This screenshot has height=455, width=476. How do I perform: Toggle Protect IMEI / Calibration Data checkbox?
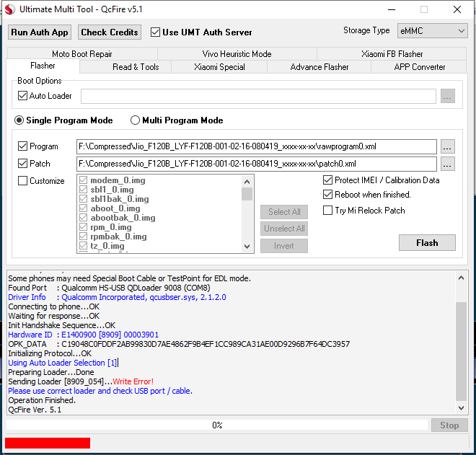point(327,180)
